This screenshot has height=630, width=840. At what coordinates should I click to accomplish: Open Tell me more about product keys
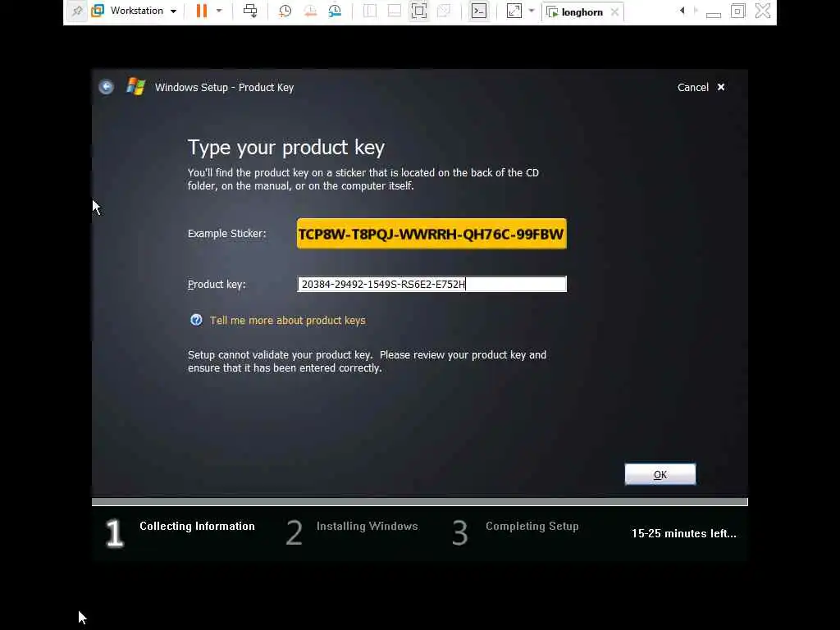click(x=288, y=321)
